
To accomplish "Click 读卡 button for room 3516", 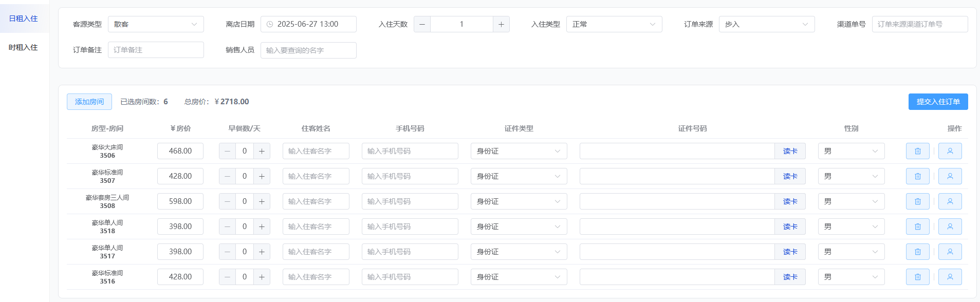I will click(790, 277).
